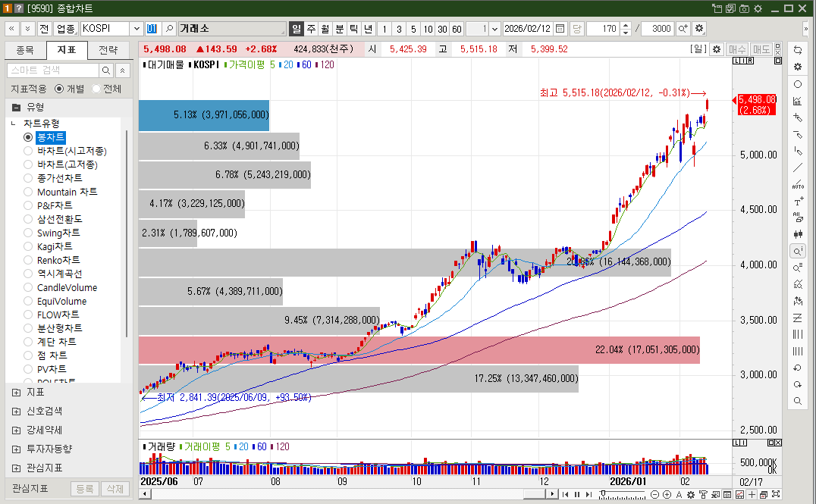Select the 개별 indicator apply radio
The height and width of the screenshot is (504, 816).
(59, 89)
